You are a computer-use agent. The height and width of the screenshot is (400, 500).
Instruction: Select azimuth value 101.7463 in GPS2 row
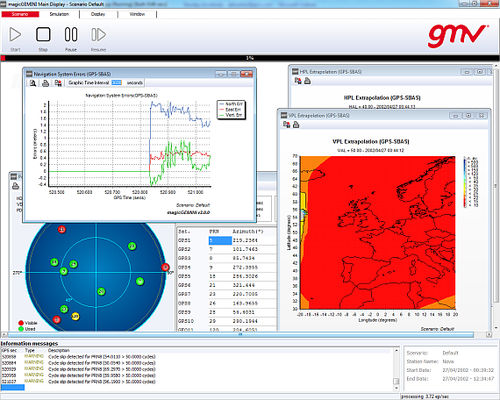(245, 249)
